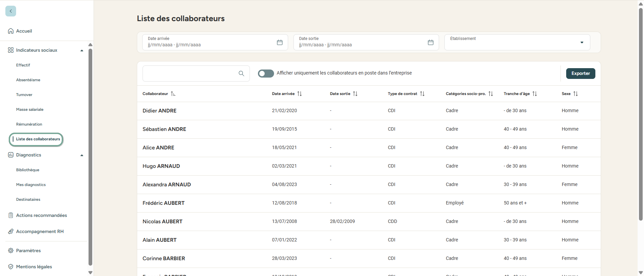Screen dimensions: 644x276
Task: Collapse the Diagnostics menu section
Action: click(x=82, y=155)
